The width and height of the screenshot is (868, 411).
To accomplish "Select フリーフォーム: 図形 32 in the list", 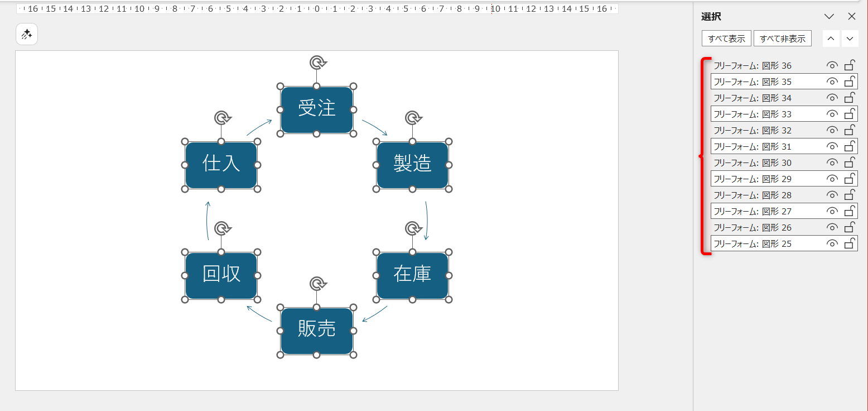I will point(784,131).
